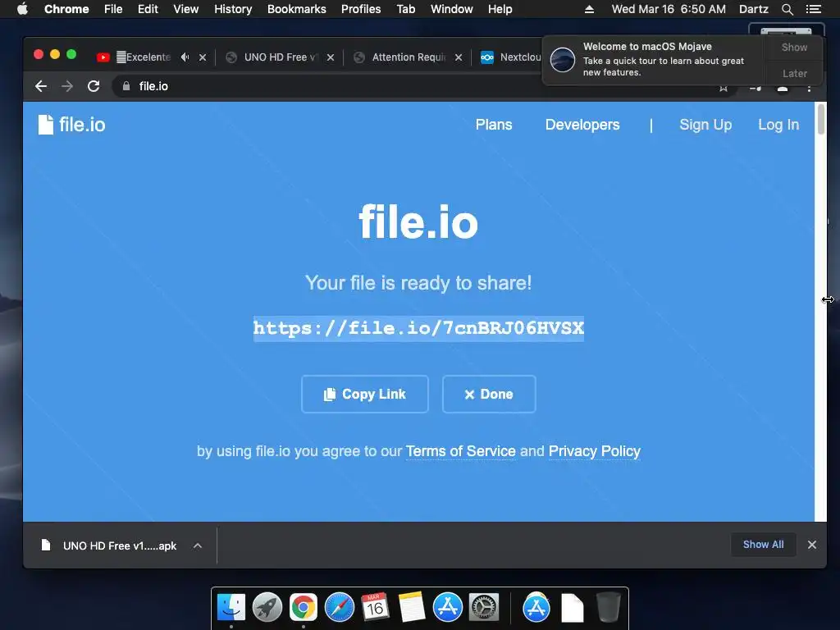Open the Privacy Policy link
840x630 pixels.
[x=595, y=451]
